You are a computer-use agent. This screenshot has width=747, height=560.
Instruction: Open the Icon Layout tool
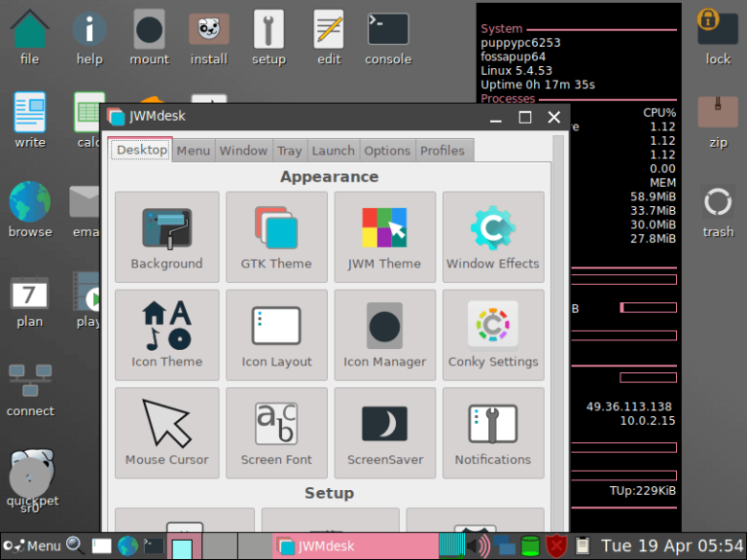point(276,335)
